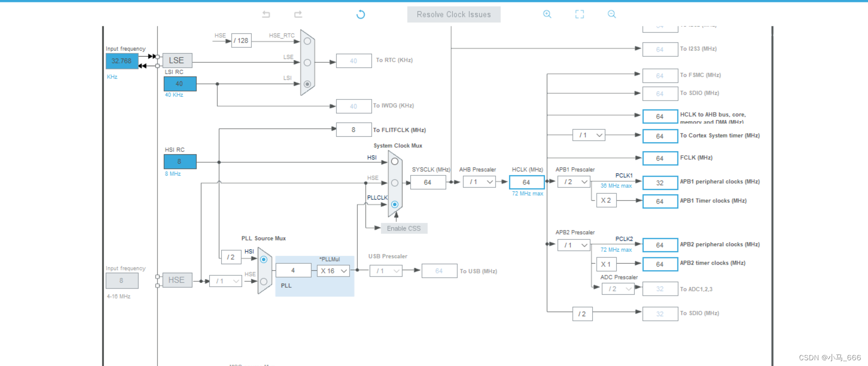Click the 'System Clock Mux' label

pyautogui.click(x=398, y=145)
